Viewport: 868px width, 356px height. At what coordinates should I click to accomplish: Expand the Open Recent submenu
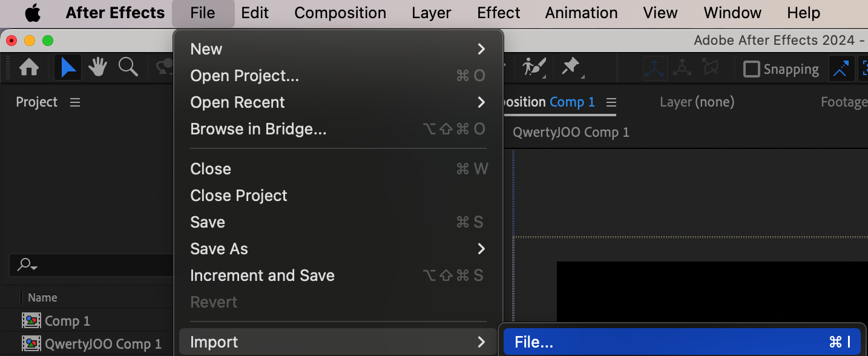pos(338,102)
